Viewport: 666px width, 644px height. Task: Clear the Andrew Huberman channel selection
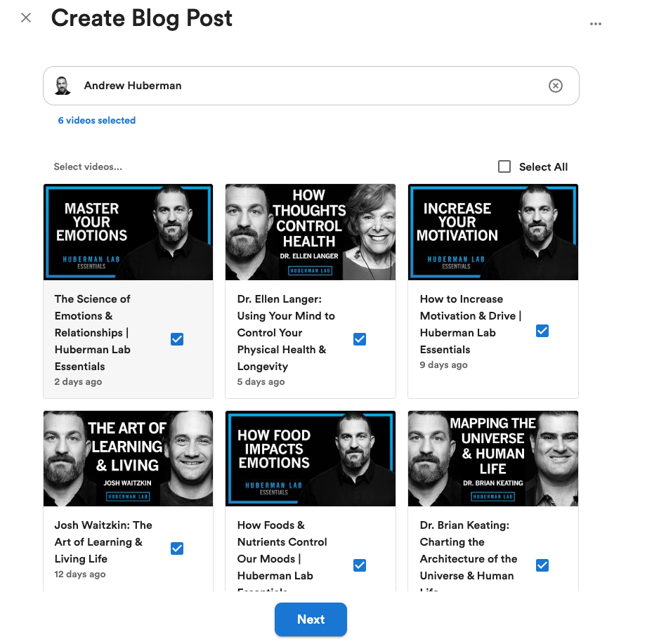click(555, 86)
